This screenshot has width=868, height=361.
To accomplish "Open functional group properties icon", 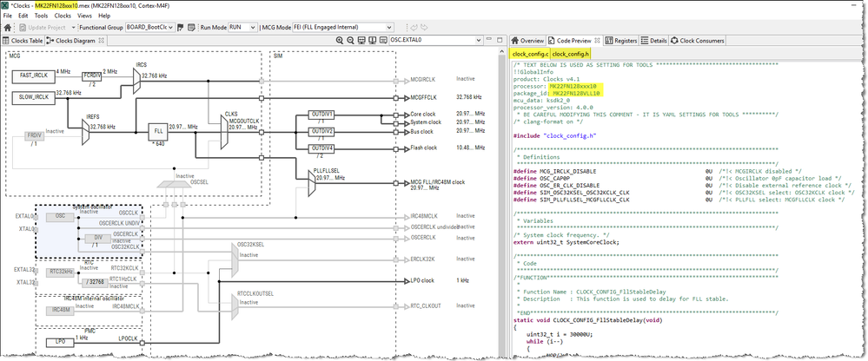I will coord(189,28).
